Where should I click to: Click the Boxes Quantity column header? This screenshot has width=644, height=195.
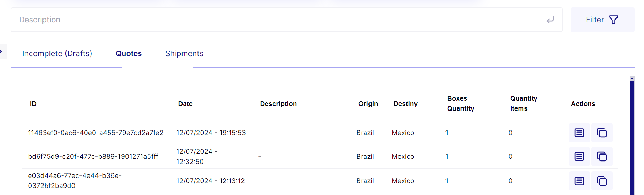[x=460, y=104]
